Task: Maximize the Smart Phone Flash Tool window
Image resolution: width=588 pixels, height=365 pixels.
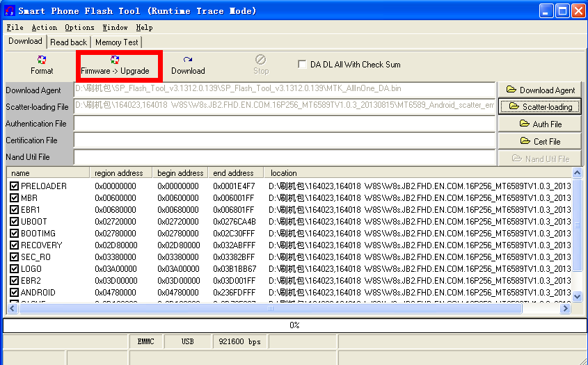Action: pyautogui.click(x=562, y=11)
